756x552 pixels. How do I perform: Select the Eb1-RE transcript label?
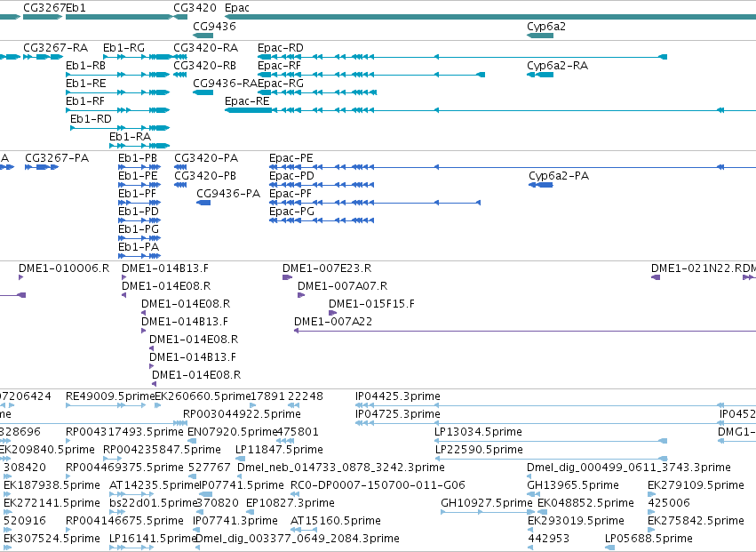click(85, 84)
